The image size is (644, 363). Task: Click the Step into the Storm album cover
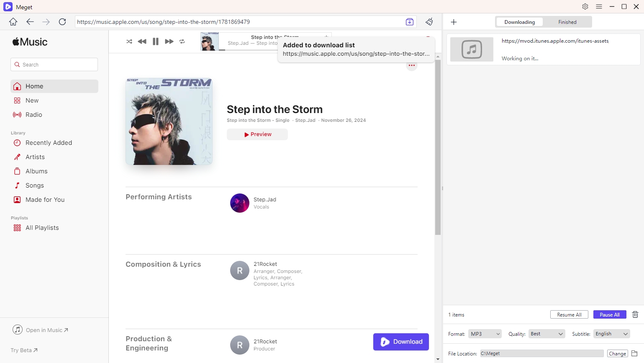click(x=169, y=121)
